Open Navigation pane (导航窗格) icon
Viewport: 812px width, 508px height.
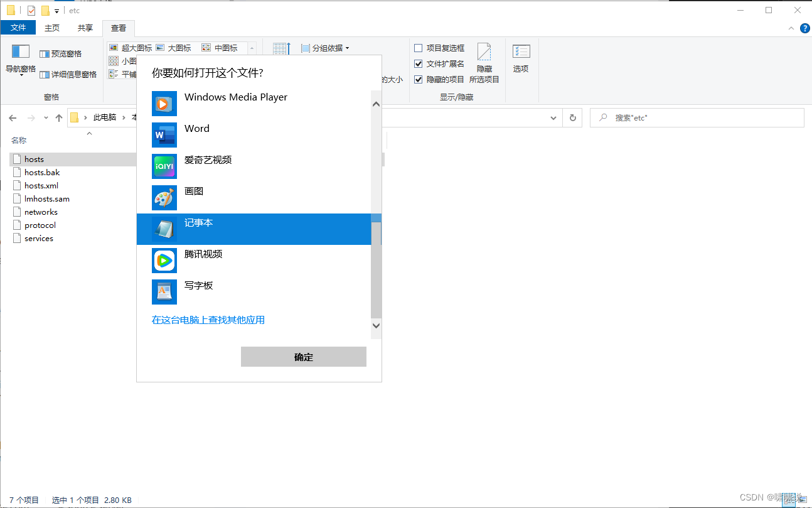(21, 51)
